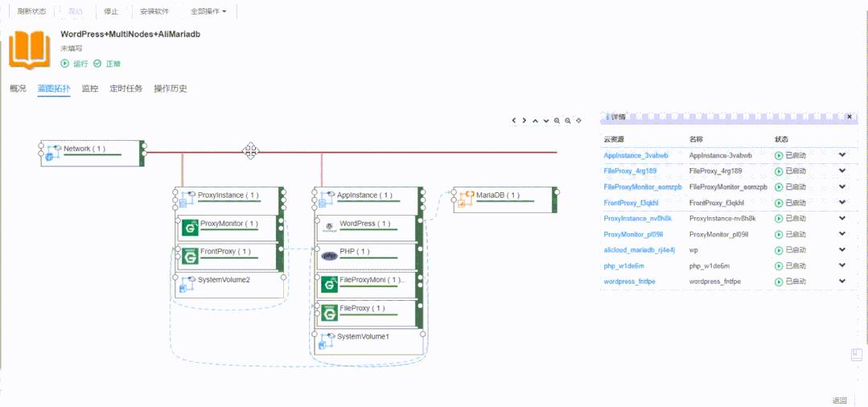Expand the FrontProxy_f3qkhl row

[x=842, y=202]
